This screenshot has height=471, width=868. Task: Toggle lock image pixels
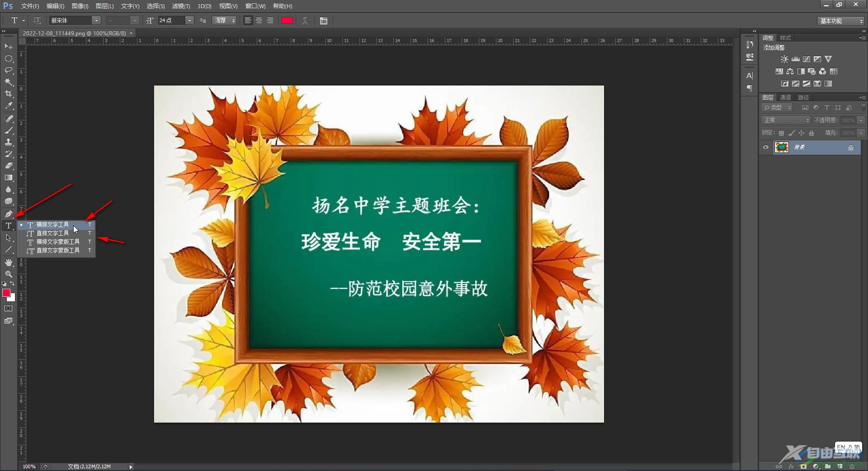tap(791, 133)
